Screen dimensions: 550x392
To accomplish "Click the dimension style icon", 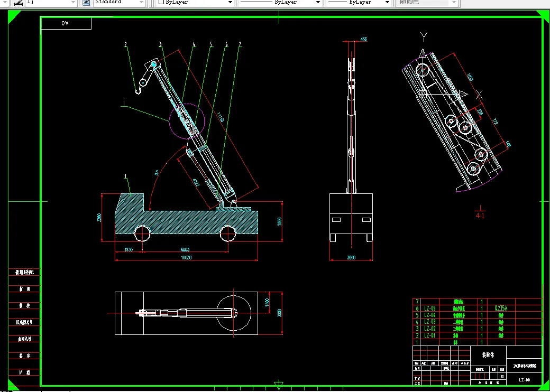I will point(19,2).
